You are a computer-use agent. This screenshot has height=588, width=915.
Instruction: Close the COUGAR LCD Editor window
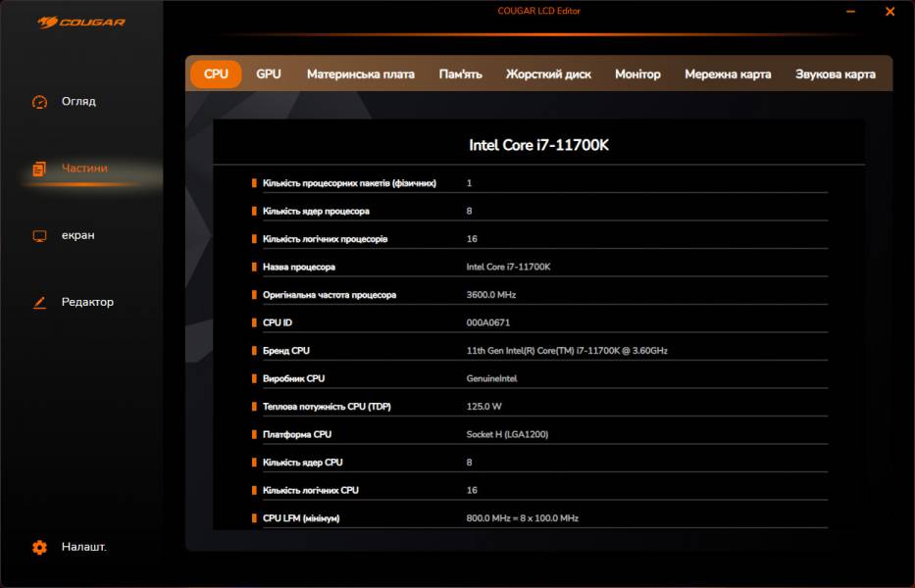pyautogui.click(x=890, y=13)
